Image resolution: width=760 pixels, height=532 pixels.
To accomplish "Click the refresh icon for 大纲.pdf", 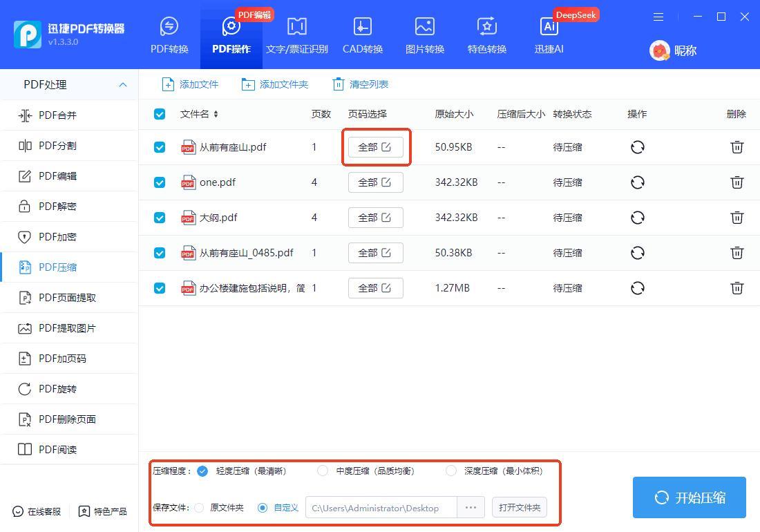I will click(637, 218).
